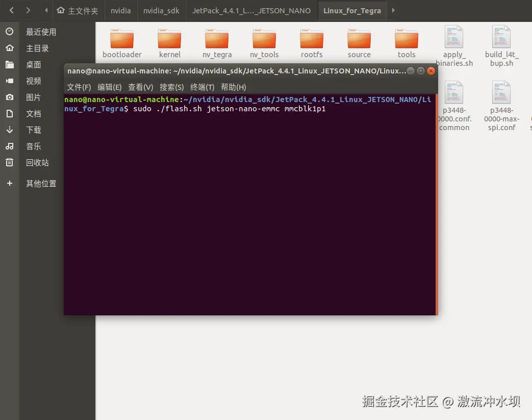Jump to JetPack_4.4.1_L..._JETSON_NANO path segment
Image resolution: width=532 pixels, height=420 pixels.
(x=251, y=11)
